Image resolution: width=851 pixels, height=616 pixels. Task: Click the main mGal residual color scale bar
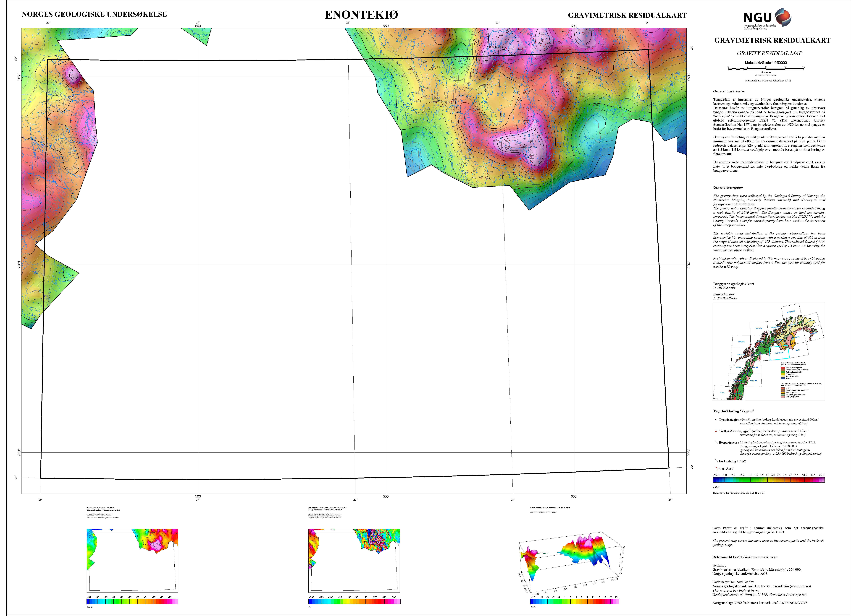coord(769,479)
